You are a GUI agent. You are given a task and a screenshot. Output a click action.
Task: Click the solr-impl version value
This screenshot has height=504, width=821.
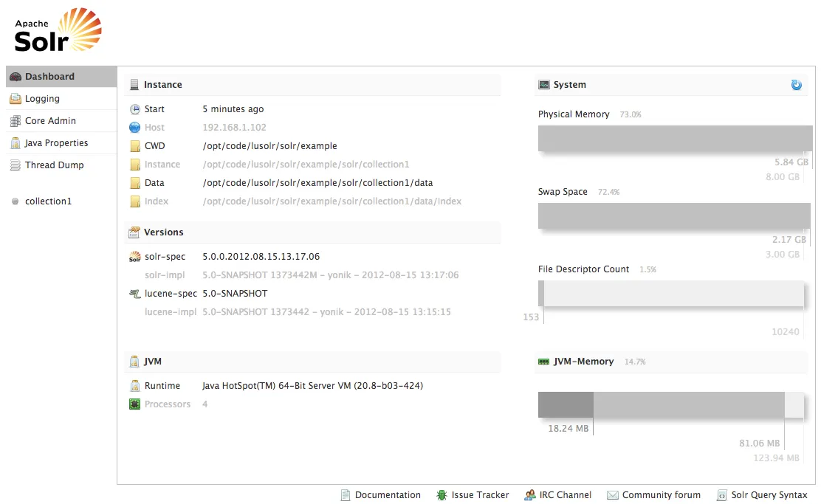click(x=330, y=275)
